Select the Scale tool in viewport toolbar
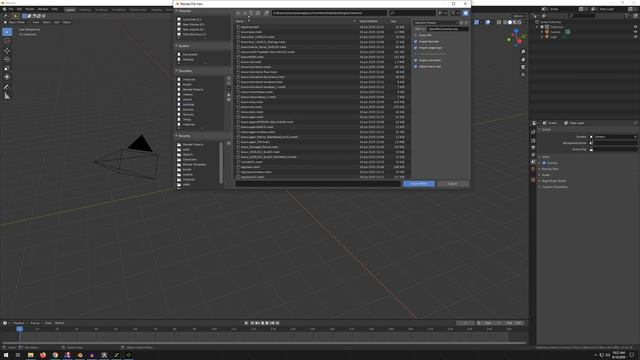Screen dimensions: 640x360 pyautogui.click(x=7, y=68)
